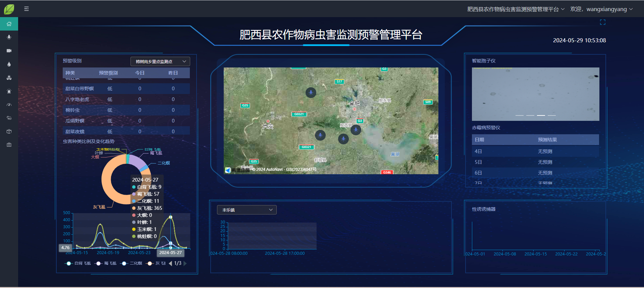Image resolution: width=644 pixels, height=288 pixels.
Task: Click the 2024-05-27 axis date marker
Action: pyautogui.click(x=170, y=253)
